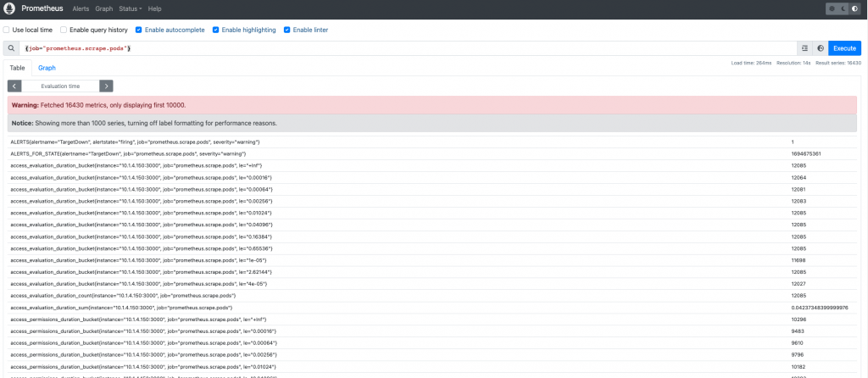Click value 10296
The image size is (868, 378).
pos(798,319)
